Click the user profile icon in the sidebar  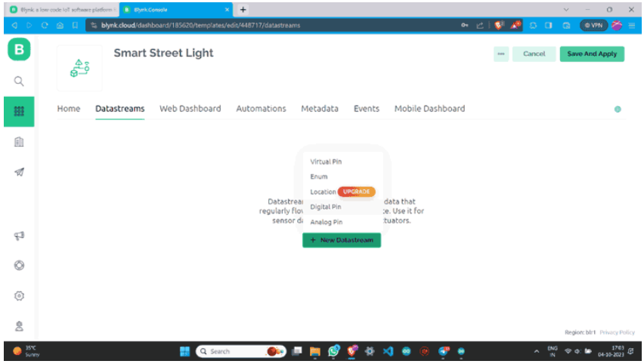[x=19, y=326]
